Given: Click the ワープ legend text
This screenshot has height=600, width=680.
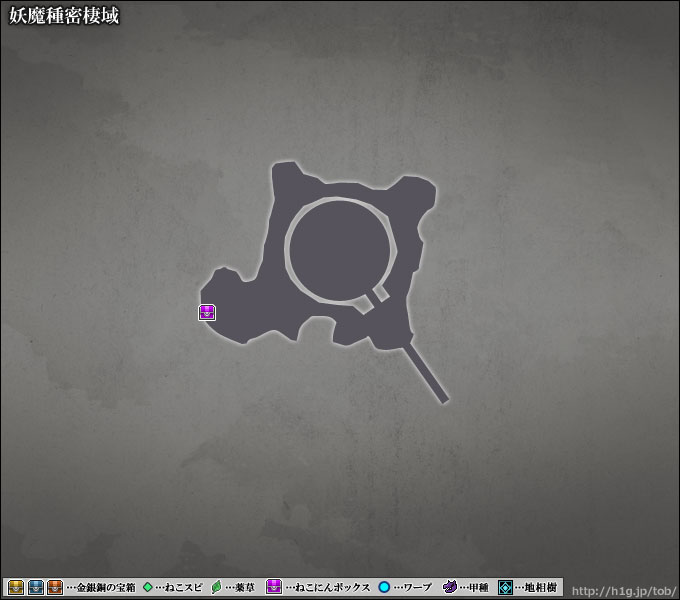Looking at the screenshot, I should [x=416, y=588].
